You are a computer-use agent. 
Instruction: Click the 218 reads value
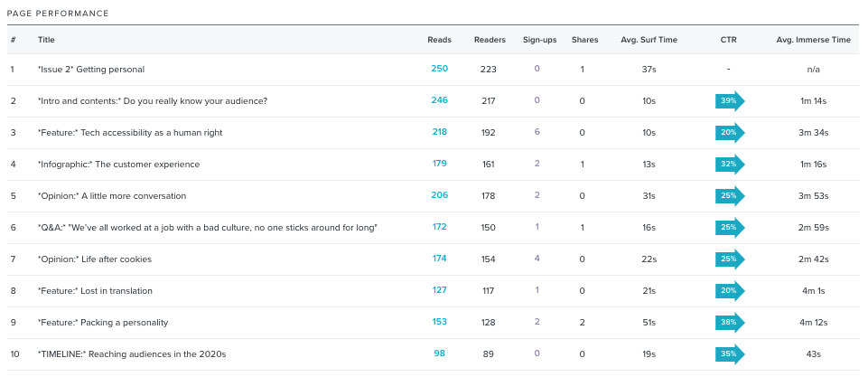tap(439, 132)
